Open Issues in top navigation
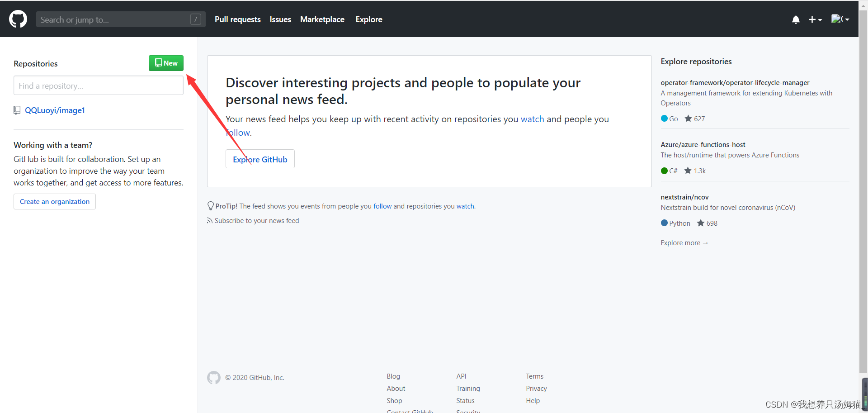Image resolution: width=868 pixels, height=413 pixels. pos(280,19)
